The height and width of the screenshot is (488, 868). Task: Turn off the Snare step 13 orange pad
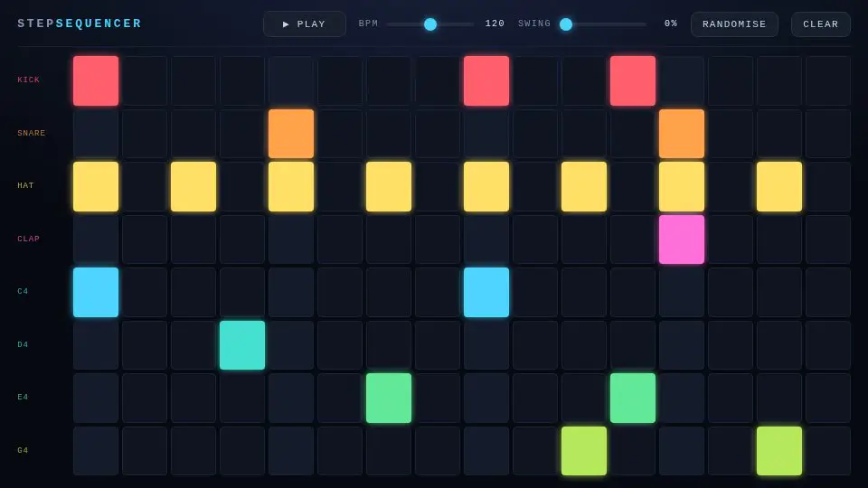[x=682, y=134]
